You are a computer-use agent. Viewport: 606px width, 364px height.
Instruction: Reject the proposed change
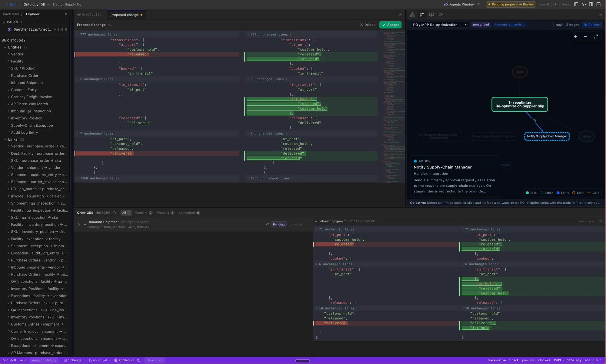367,25
